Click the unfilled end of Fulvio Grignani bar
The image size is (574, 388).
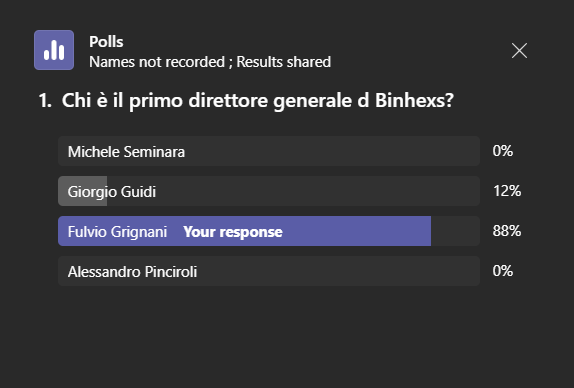(455, 231)
